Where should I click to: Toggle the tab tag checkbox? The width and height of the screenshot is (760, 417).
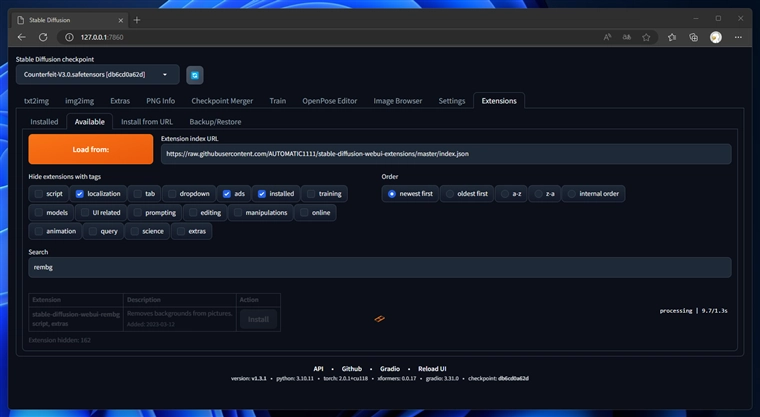(138, 194)
